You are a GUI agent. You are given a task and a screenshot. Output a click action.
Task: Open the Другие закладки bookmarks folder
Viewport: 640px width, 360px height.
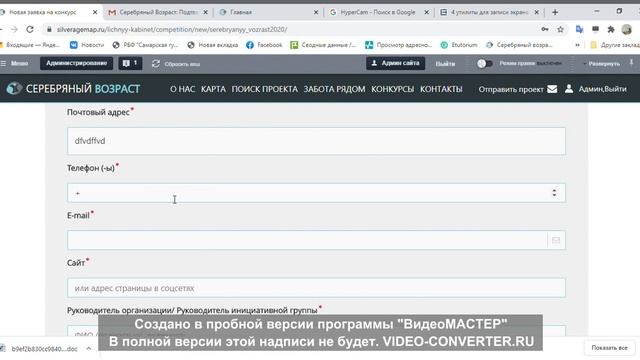coord(615,45)
